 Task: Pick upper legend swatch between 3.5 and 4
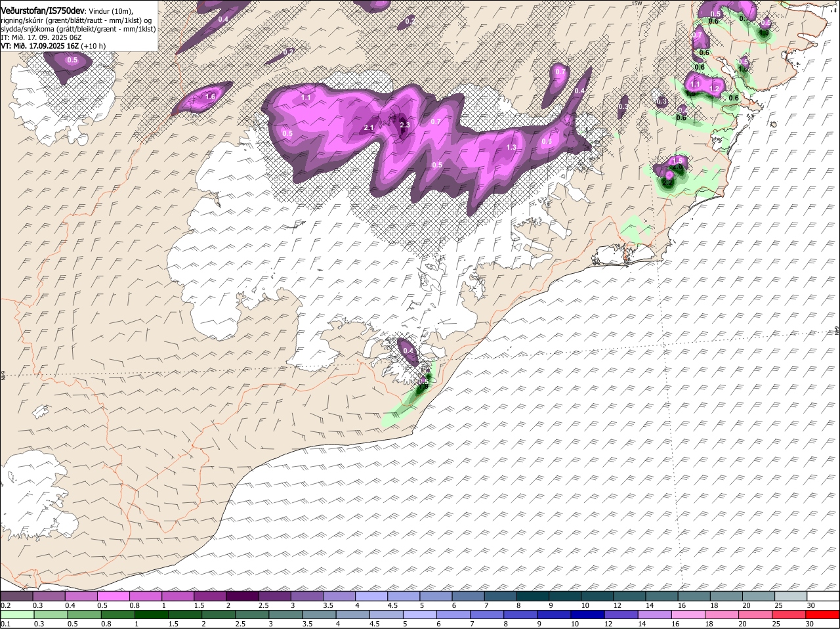point(339,596)
